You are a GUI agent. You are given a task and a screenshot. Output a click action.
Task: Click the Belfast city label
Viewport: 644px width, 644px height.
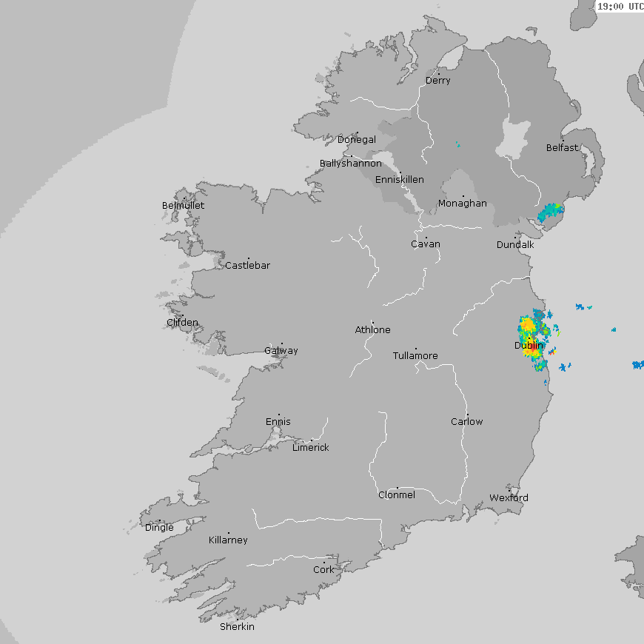coord(562,147)
